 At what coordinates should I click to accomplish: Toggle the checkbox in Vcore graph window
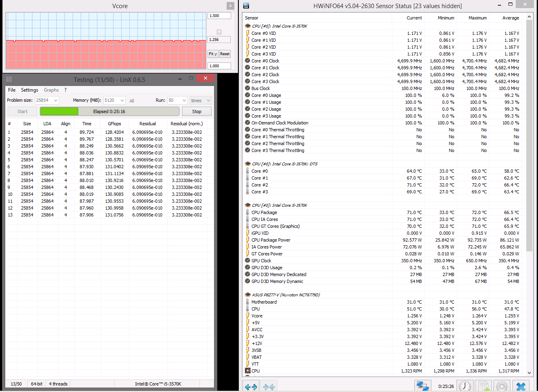(x=219, y=32)
